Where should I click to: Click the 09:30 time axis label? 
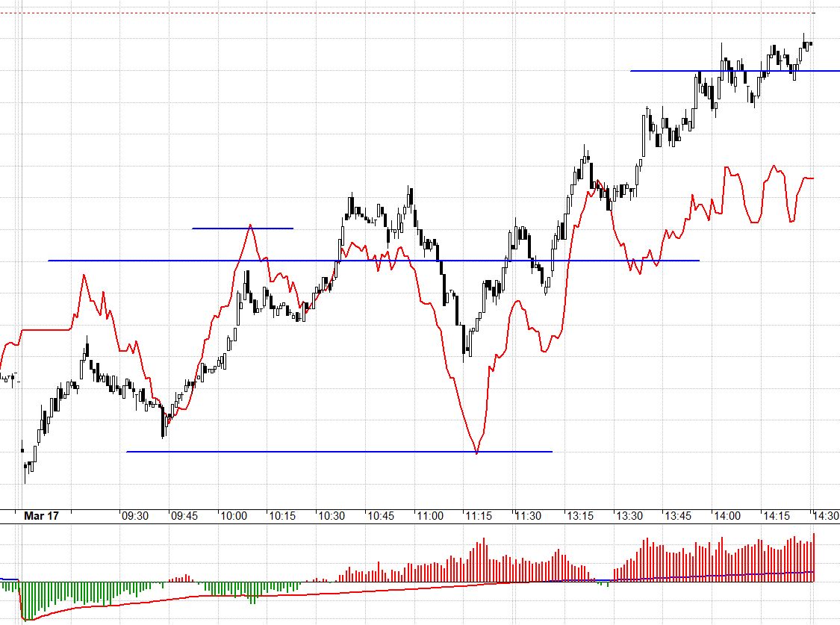[134, 515]
